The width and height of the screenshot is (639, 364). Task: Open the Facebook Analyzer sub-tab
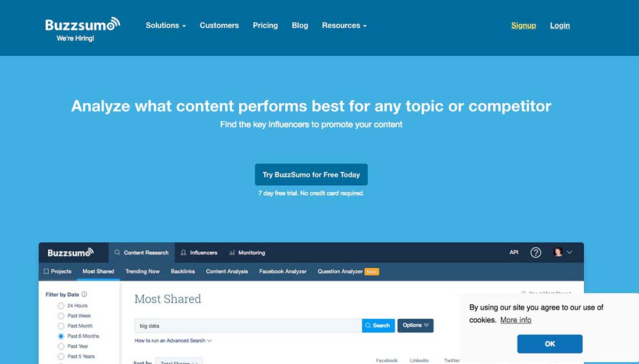click(283, 271)
